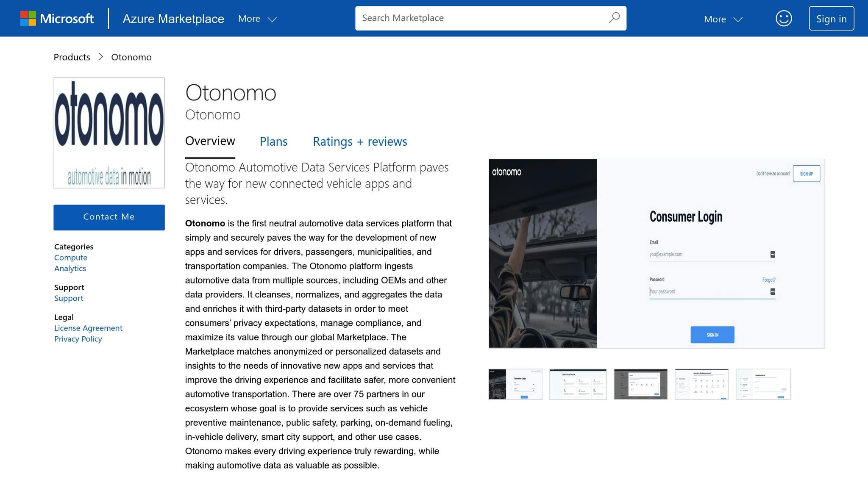Open Azure Marketplace home link
Screen dimensions: 868x488
click(173, 19)
